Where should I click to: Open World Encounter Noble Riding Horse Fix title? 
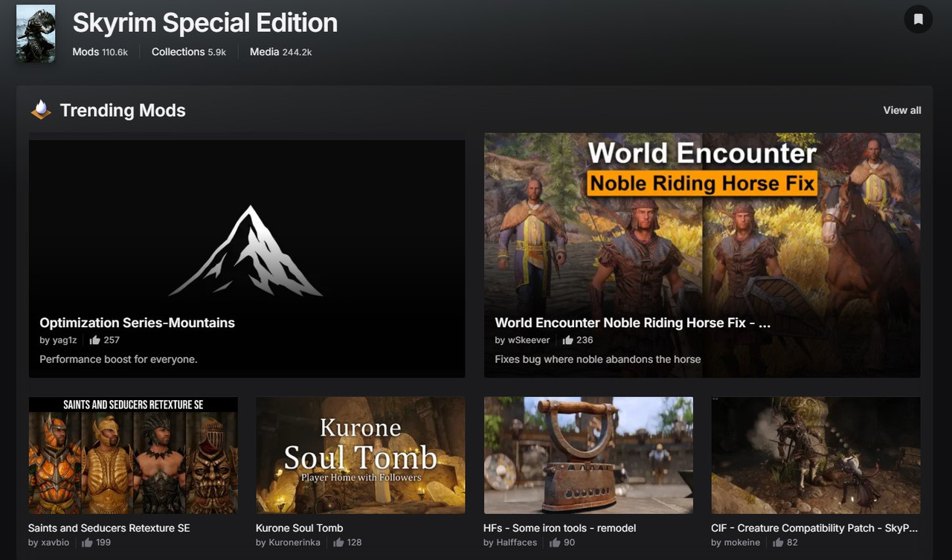632,323
